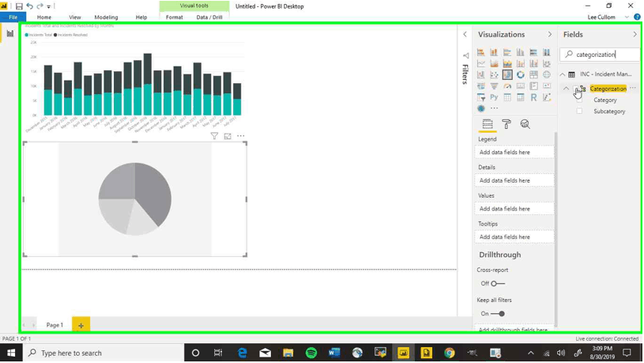This screenshot has width=644, height=363.
Task: Collapse the INC - Incident Management table
Action: click(x=563, y=74)
